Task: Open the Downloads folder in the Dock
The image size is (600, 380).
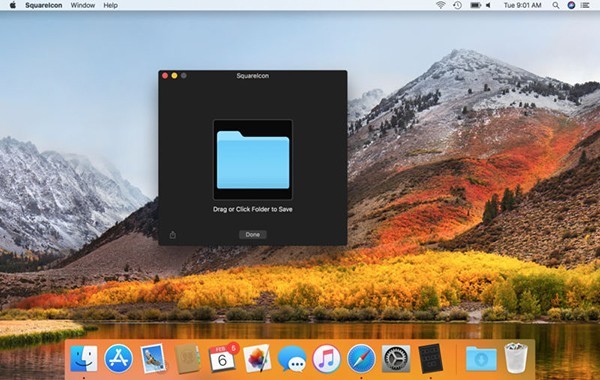Action: click(x=481, y=359)
